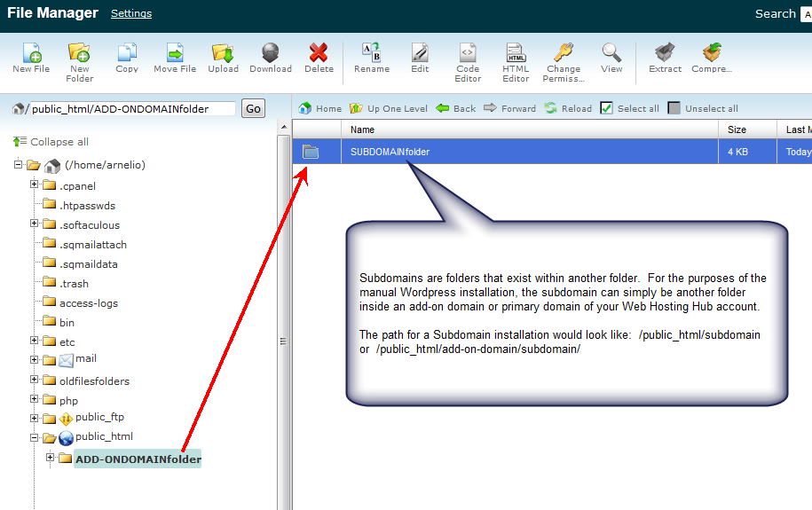
Task: Select the SUBDOMAINfolder row in file list
Action: tap(390, 152)
